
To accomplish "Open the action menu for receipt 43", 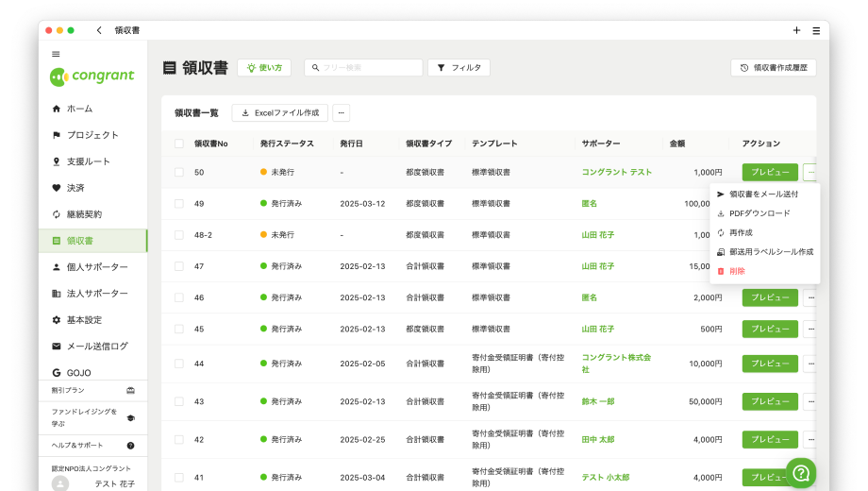I will click(810, 401).
